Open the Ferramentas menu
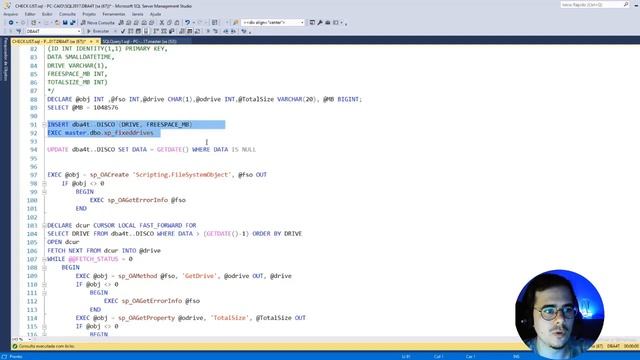This screenshot has height=360, width=640. point(114,14)
